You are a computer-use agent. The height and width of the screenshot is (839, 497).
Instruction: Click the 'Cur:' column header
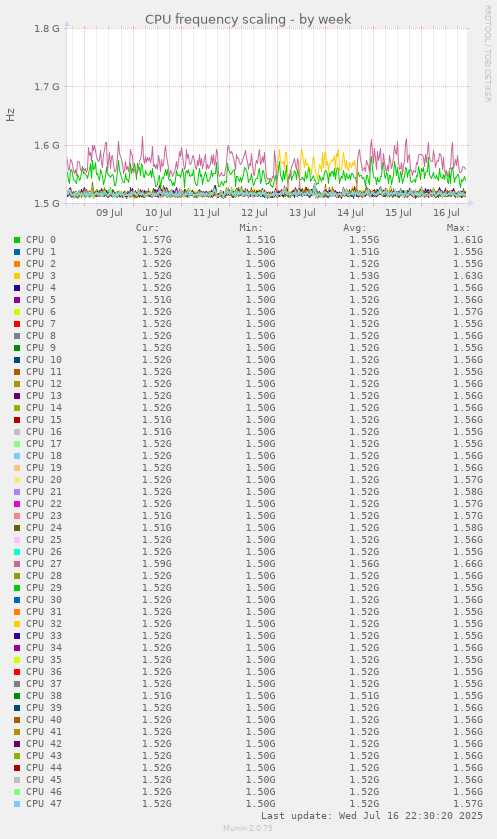[x=147, y=228]
